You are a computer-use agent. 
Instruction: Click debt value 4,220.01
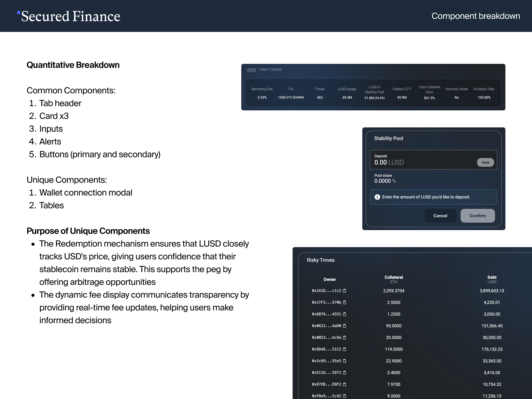click(x=492, y=302)
